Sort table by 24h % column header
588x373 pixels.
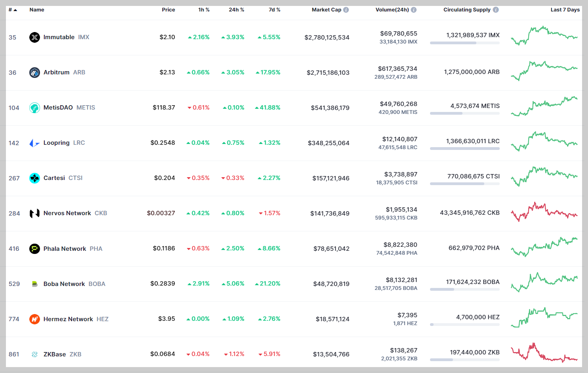click(x=236, y=9)
